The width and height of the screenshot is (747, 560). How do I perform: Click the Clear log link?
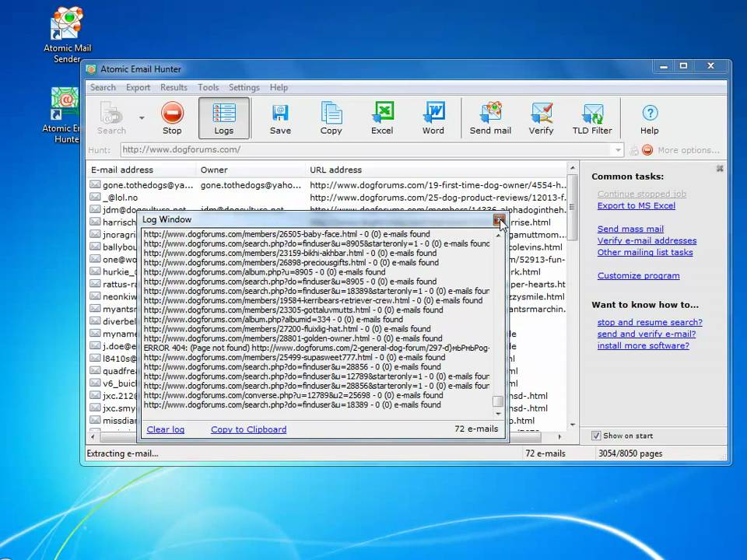(x=165, y=429)
